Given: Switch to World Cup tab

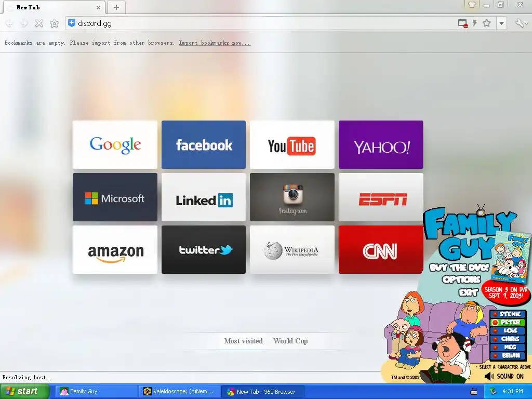Looking at the screenshot, I should pyautogui.click(x=290, y=341).
